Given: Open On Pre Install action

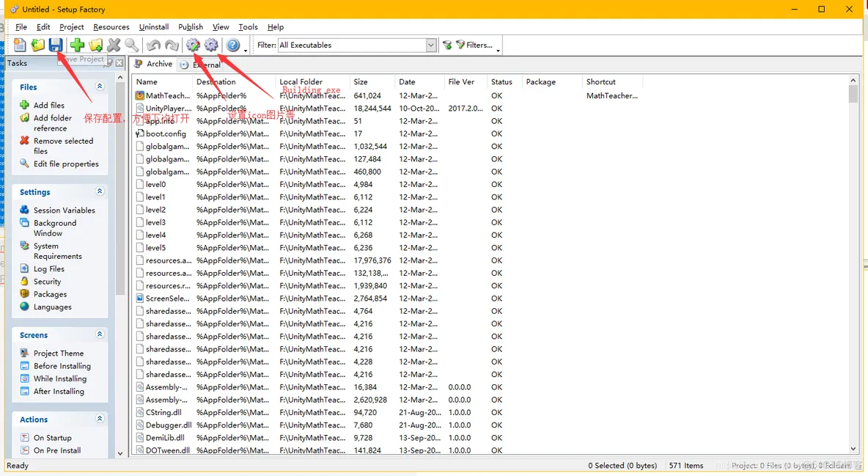Looking at the screenshot, I should coord(51,450).
